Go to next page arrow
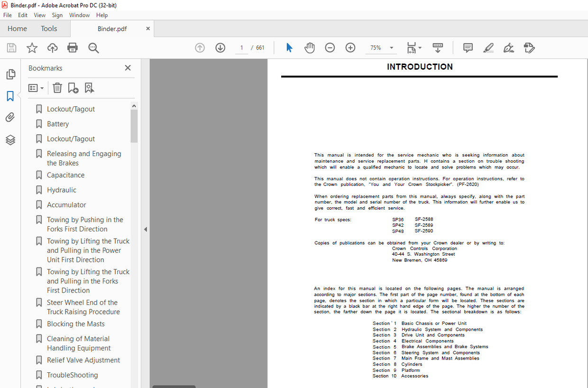This screenshot has width=588, height=388. point(220,48)
